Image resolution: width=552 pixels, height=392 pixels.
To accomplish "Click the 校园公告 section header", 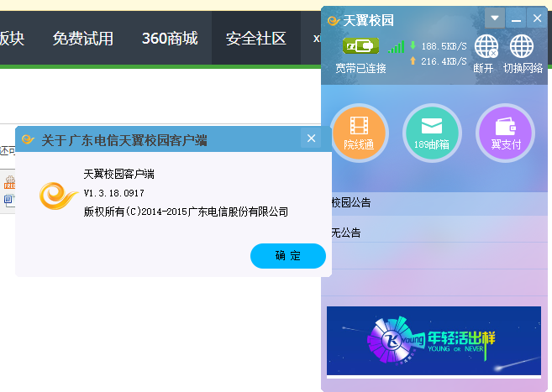I will click(351, 202).
